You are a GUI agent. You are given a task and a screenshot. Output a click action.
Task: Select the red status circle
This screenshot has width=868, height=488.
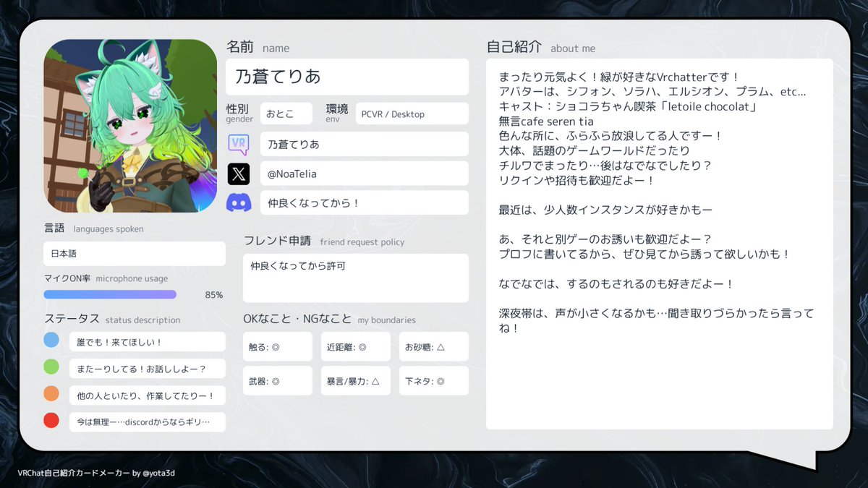[51, 419]
